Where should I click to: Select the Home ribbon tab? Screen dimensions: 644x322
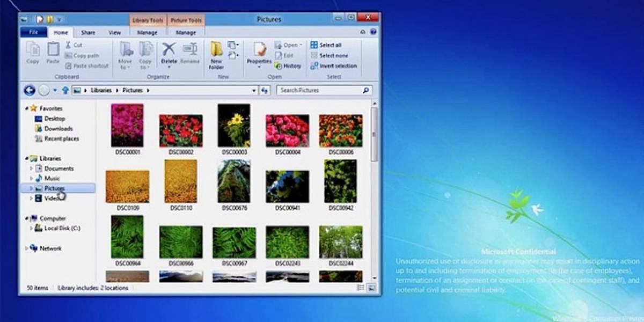61,32
